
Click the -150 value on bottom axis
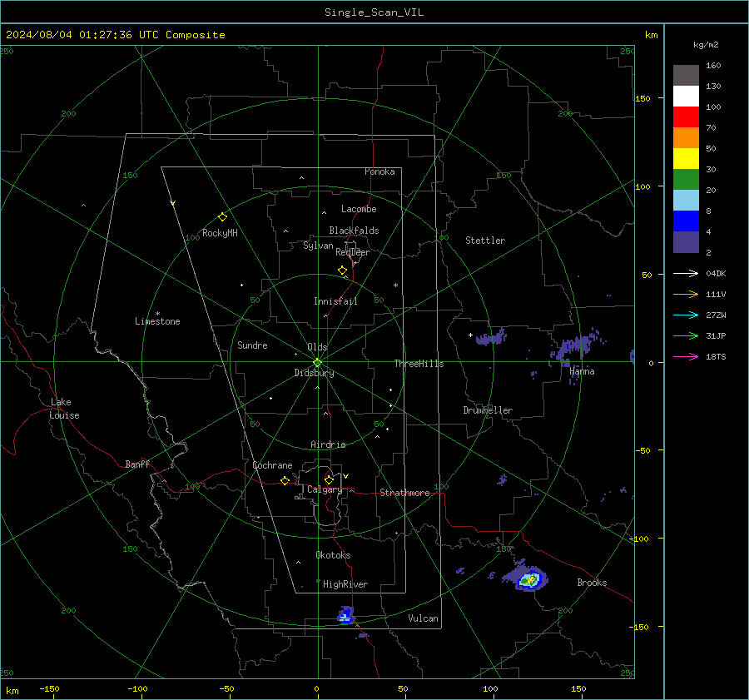coord(49,689)
